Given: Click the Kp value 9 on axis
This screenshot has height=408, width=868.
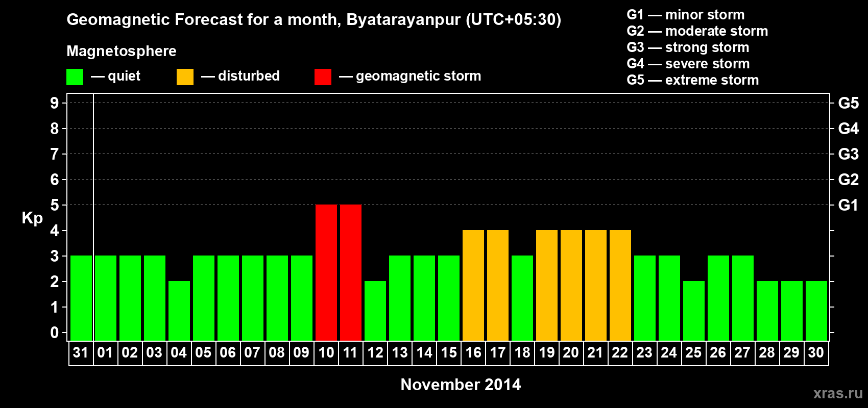Looking at the screenshot, I should (55, 103).
